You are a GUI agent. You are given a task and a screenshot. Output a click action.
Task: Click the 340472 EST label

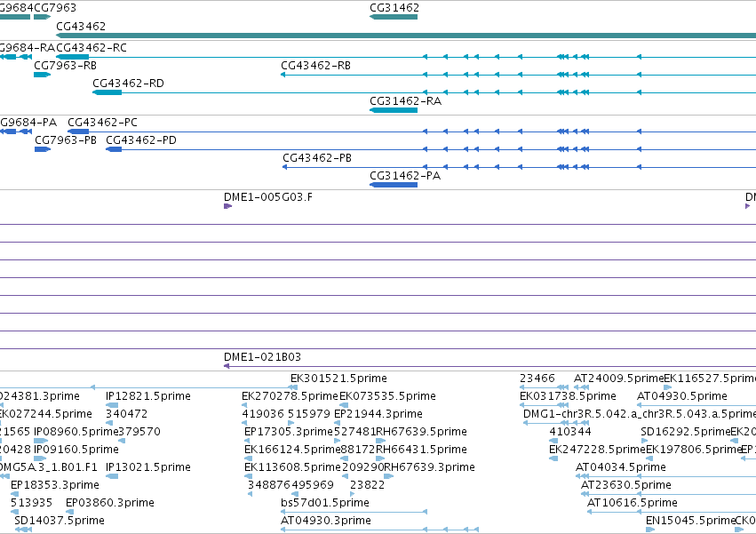127,414
